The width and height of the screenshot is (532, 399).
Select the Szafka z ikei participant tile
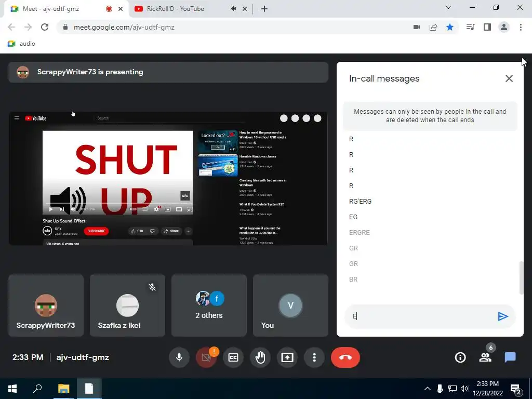[x=127, y=305]
